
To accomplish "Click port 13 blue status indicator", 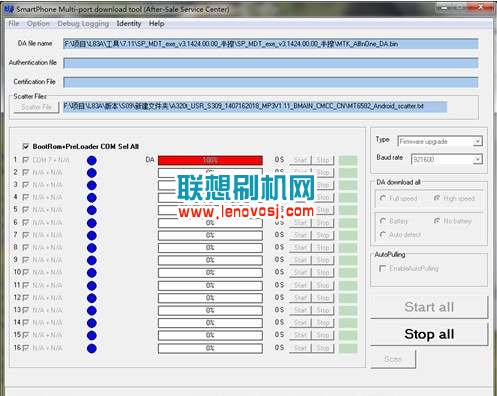I will click(x=92, y=311).
